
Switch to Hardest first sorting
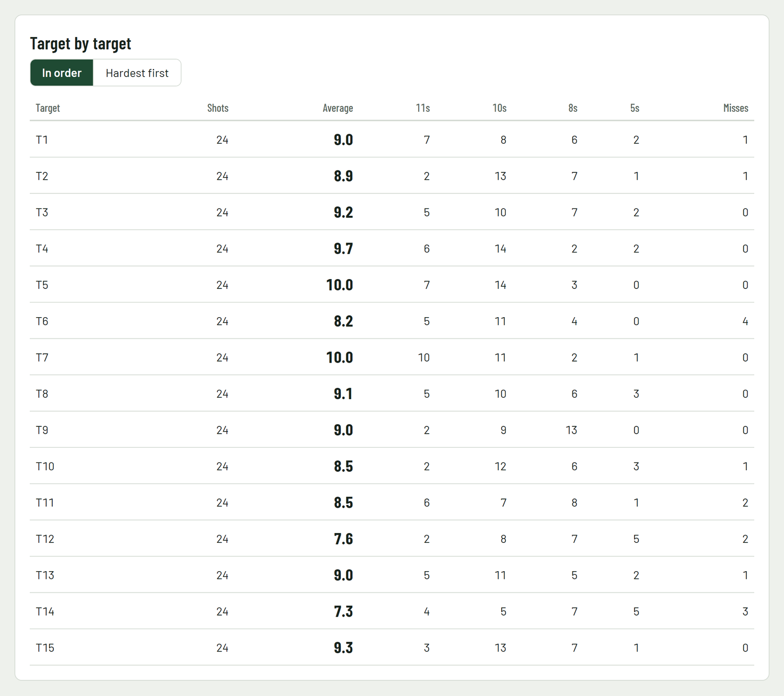click(x=137, y=73)
